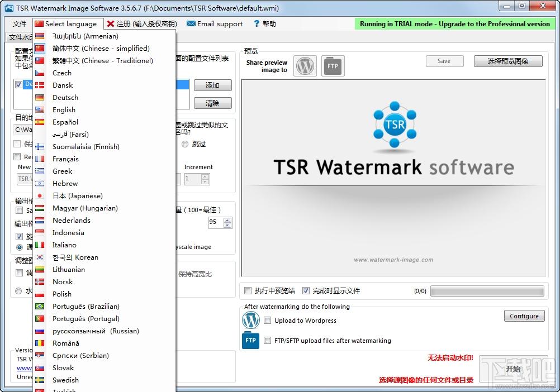The width and height of the screenshot is (560, 392).
Task: Toggle the 完成时显示文件 checkbox
Action: [x=306, y=291]
